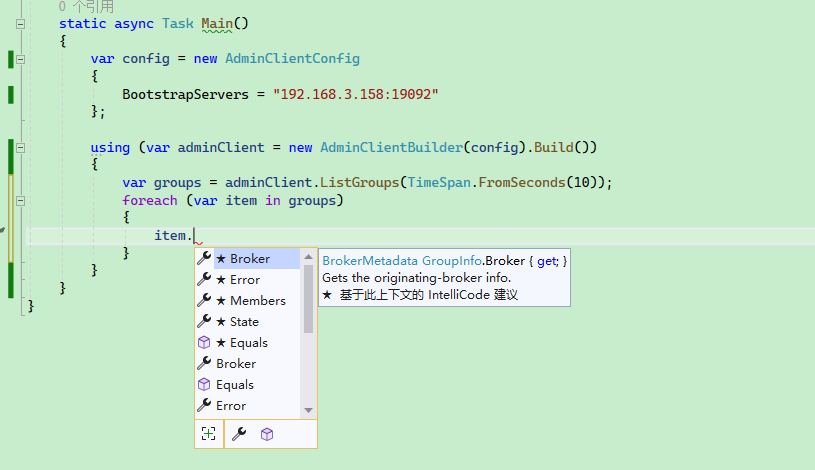The width and height of the screenshot is (815, 470).
Task: Collapse the using adminClient block
Action: (x=21, y=148)
